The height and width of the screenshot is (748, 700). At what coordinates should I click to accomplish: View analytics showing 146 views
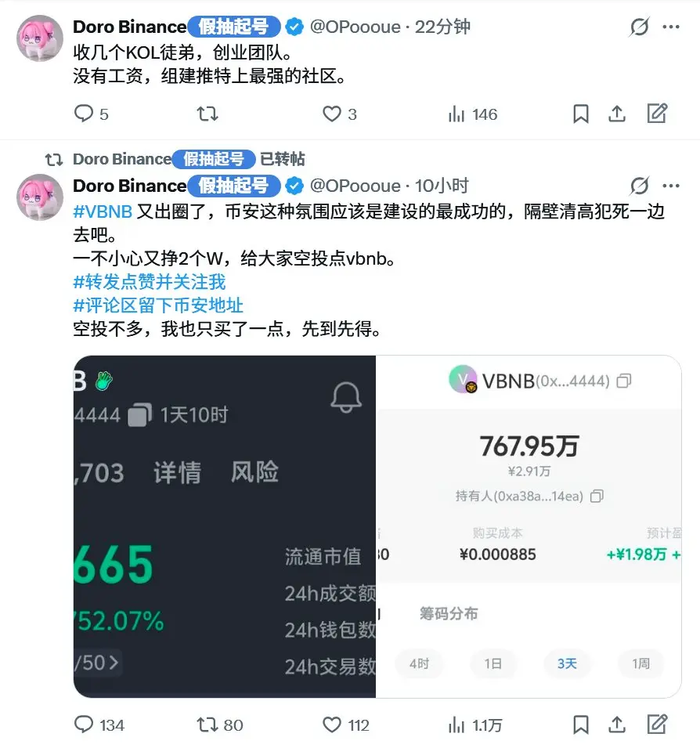[x=473, y=114]
